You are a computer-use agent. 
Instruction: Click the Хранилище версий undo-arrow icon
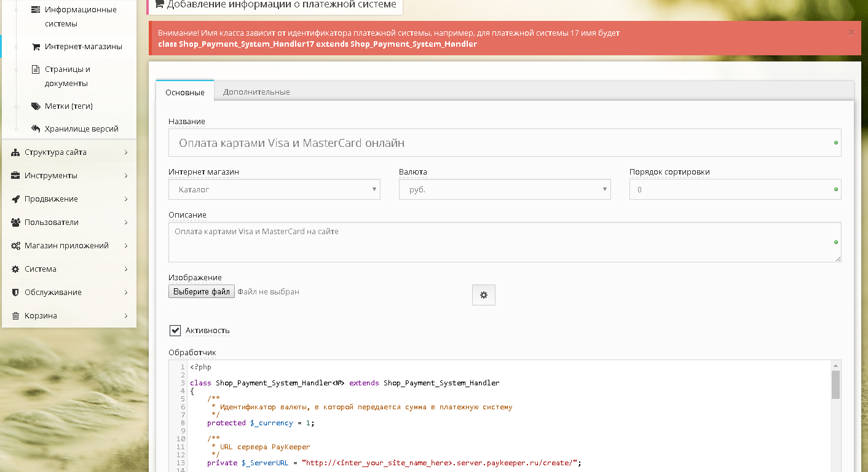pyautogui.click(x=36, y=129)
